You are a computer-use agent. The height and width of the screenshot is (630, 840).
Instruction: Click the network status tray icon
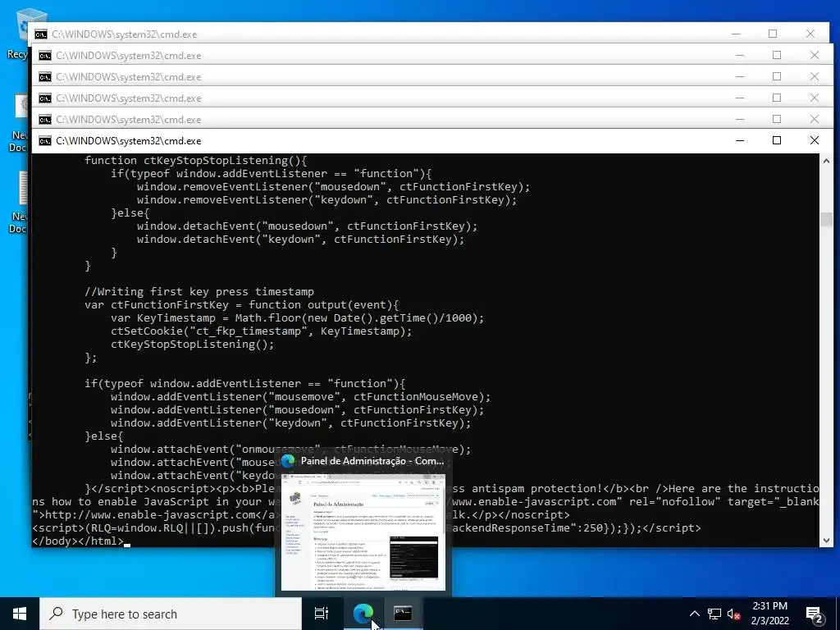pos(714,614)
